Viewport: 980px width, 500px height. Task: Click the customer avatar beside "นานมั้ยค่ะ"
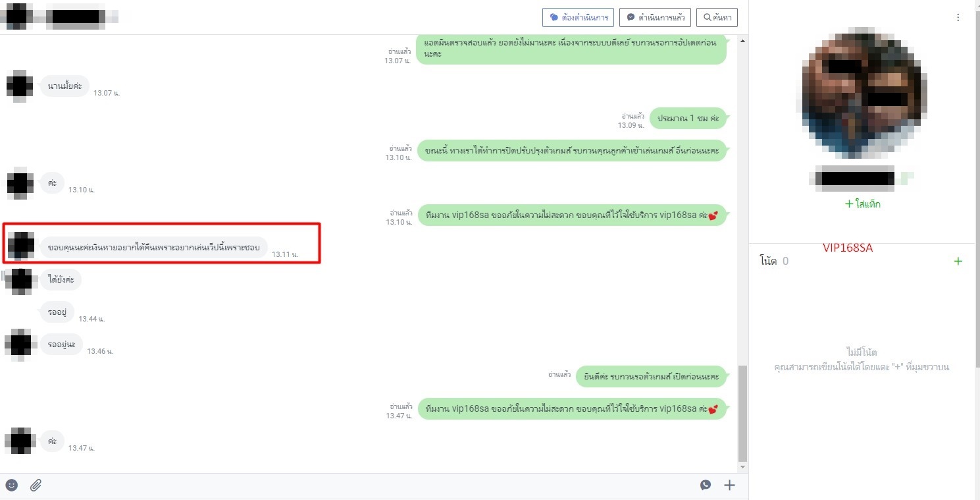click(x=20, y=86)
